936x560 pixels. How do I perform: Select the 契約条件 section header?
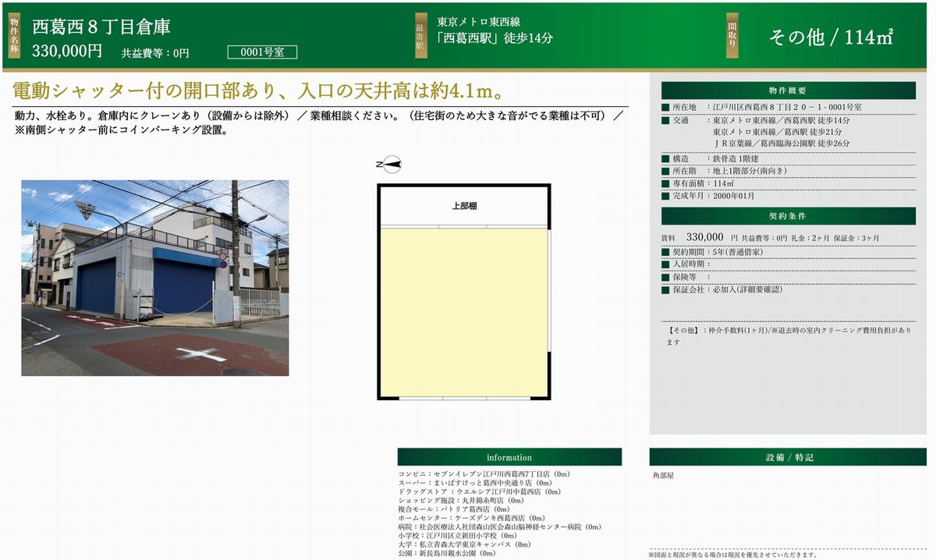[x=788, y=216]
